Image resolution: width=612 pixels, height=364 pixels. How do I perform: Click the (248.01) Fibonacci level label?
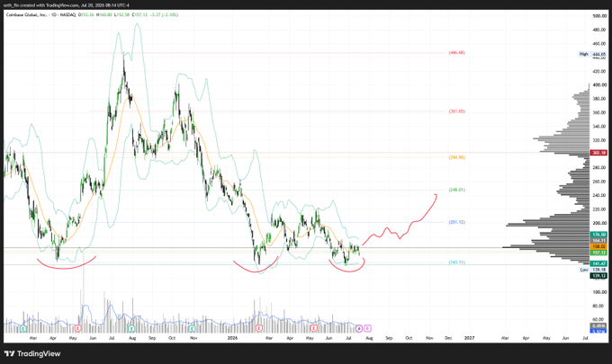[x=456, y=190]
